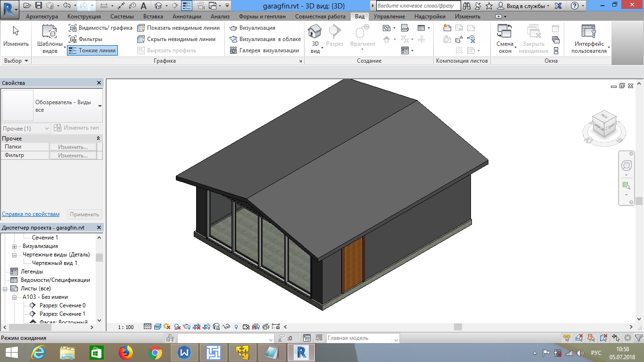This screenshot has height=362, width=644.
Task: Toggle Thin Lines (Тонкие линии) mode
Action: point(92,50)
